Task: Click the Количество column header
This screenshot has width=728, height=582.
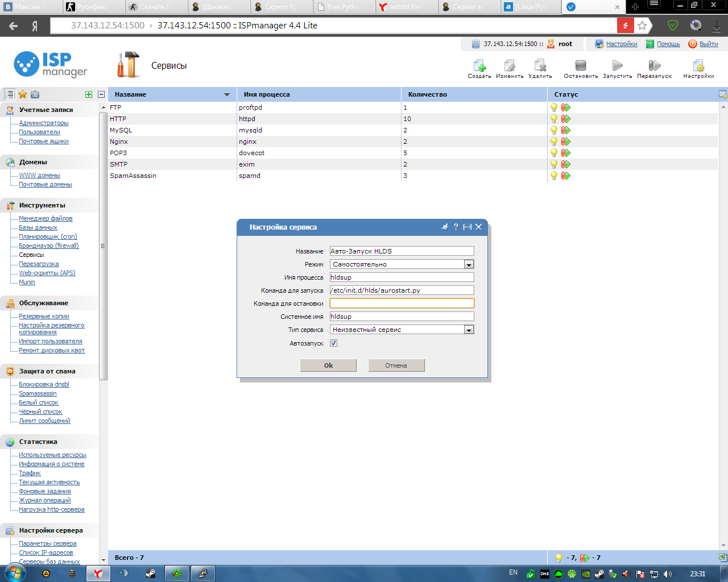Action: click(474, 94)
